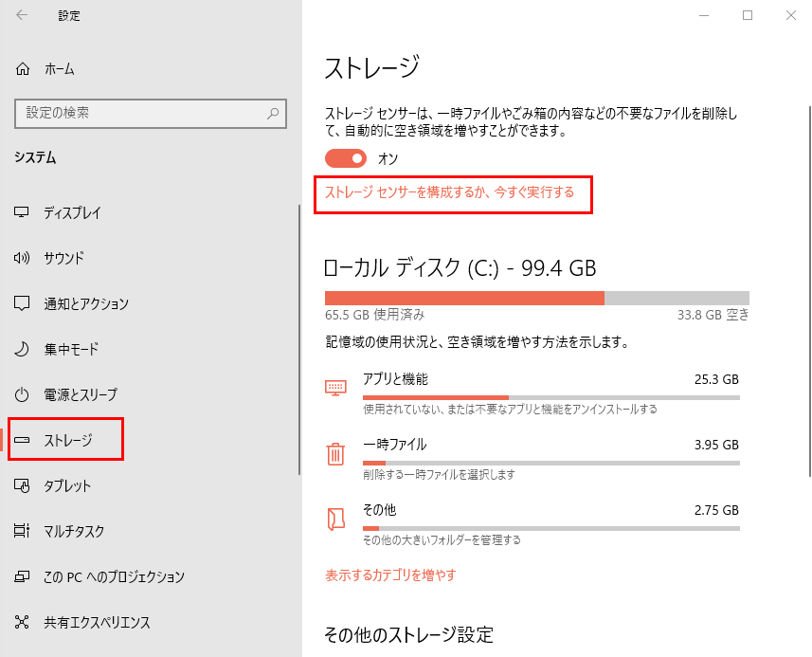Focus the 設定の検索 search box
The image size is (812, 657).
(x=142, y=113)
